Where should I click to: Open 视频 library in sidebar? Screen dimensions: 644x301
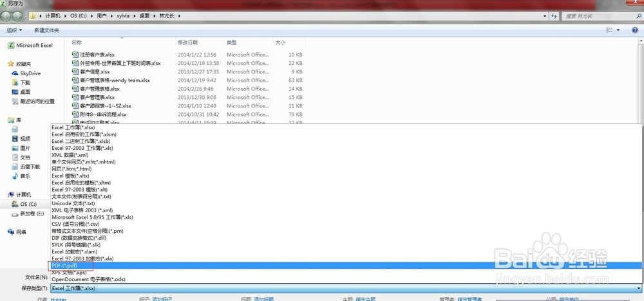click(x=21, y=139)
